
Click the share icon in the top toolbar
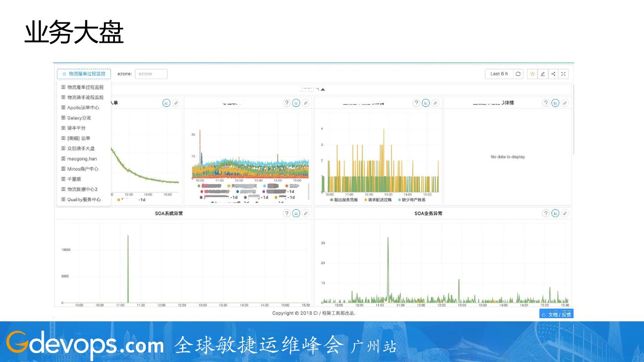click(x=553, y=74)
